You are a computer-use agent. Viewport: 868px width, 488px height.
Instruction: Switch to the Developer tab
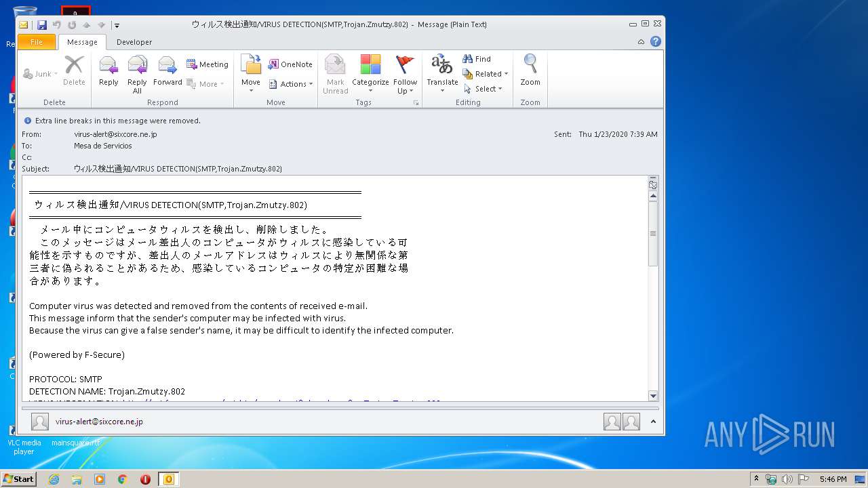pos(134,42)
